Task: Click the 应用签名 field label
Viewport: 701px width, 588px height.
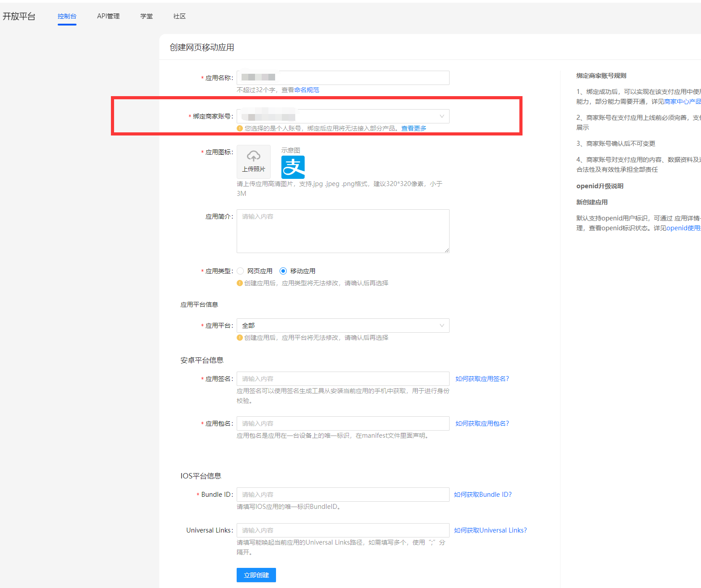Action: (219, 379)
